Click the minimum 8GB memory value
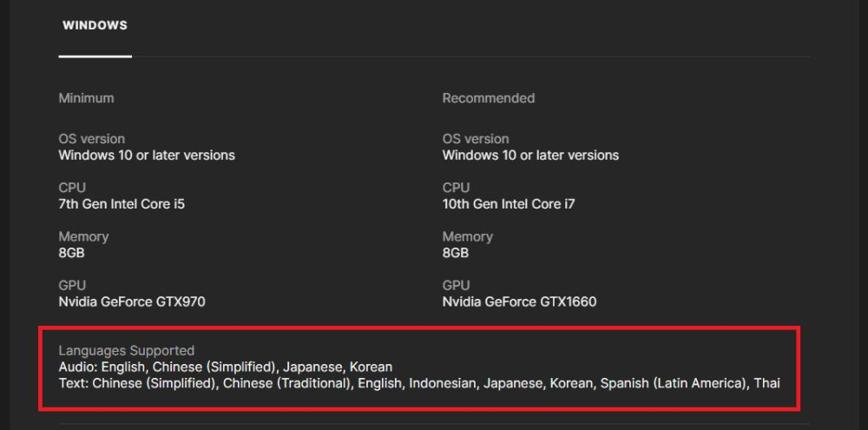Screen dimensions: 868x430 tap(71, 253)
